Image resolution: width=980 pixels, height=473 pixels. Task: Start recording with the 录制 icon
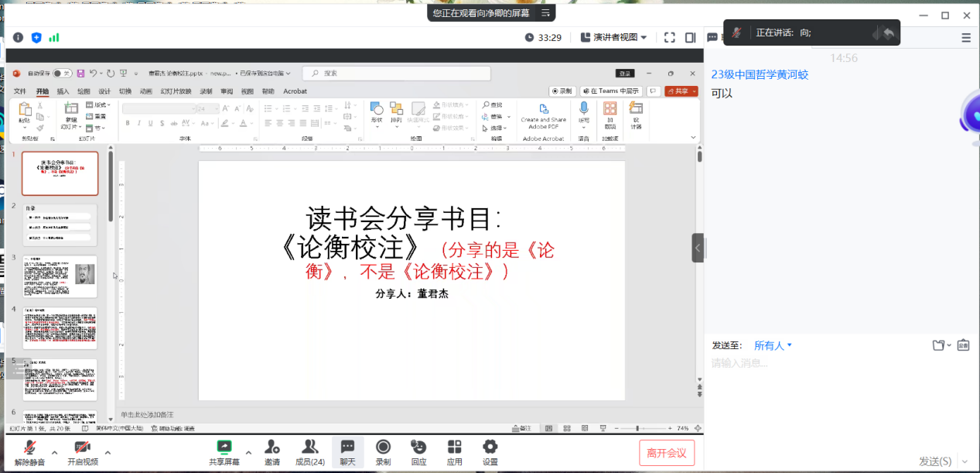(x=383, y=447)
